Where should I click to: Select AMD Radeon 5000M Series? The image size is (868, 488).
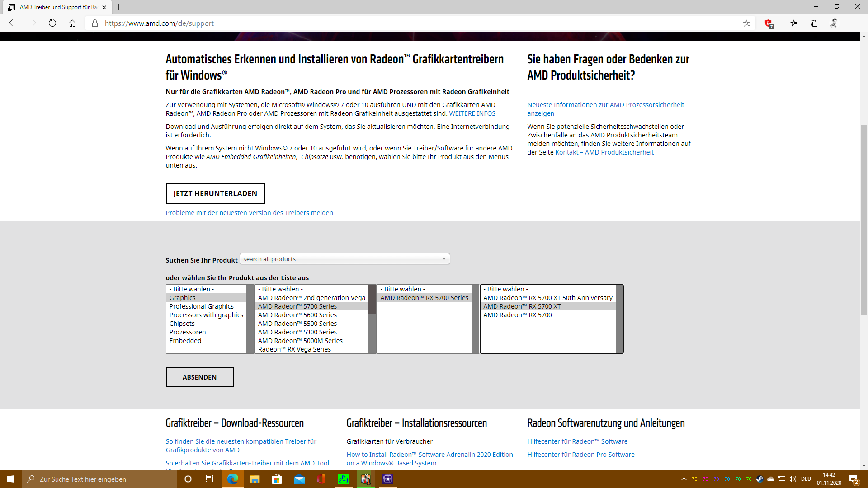coord(312,341)
